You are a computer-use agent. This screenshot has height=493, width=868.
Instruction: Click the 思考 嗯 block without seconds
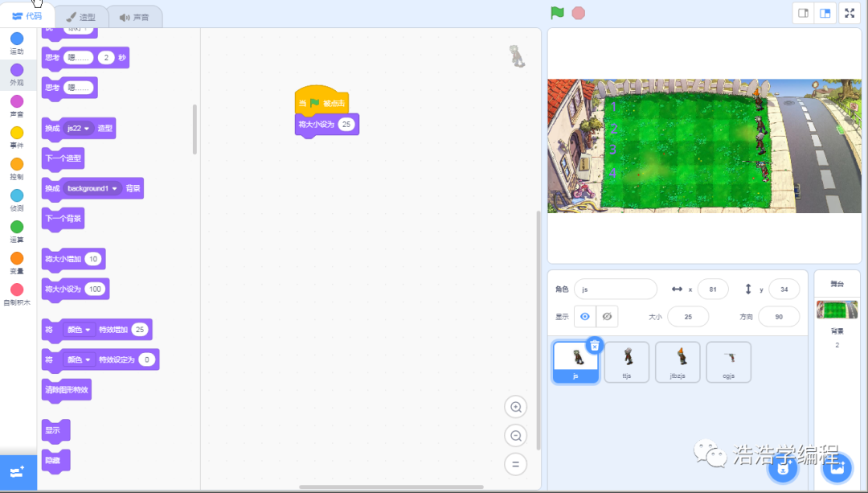(x=70, y=88)
